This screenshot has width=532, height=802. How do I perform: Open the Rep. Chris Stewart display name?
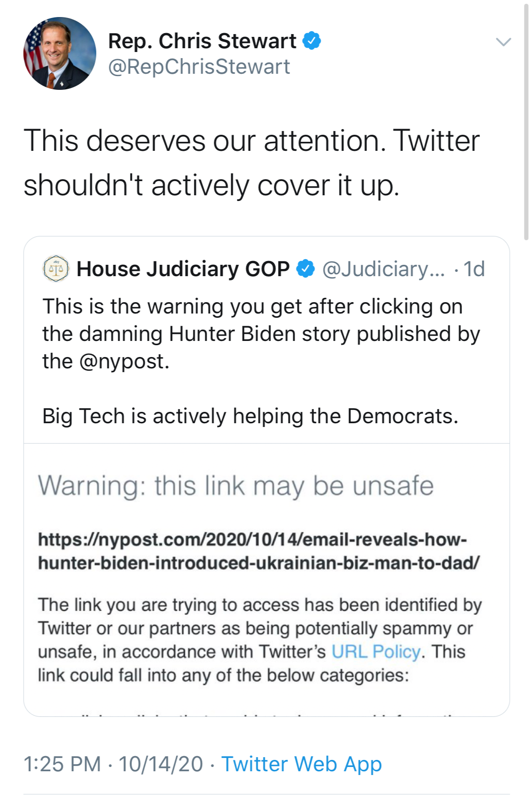[202, 41]
